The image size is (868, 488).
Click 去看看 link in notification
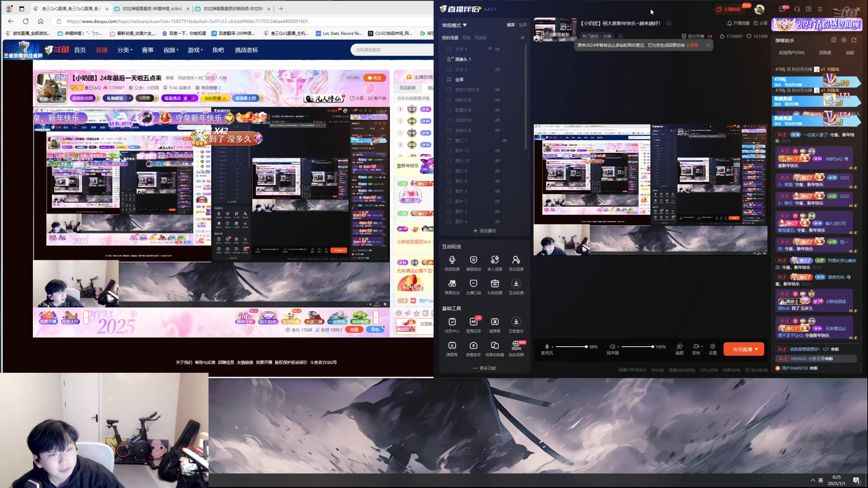692,45
